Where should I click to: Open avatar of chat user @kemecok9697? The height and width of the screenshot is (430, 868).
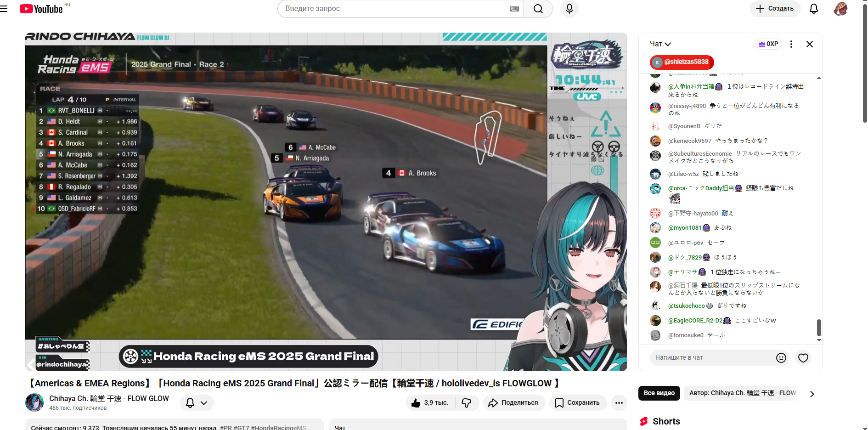point(655,141)
